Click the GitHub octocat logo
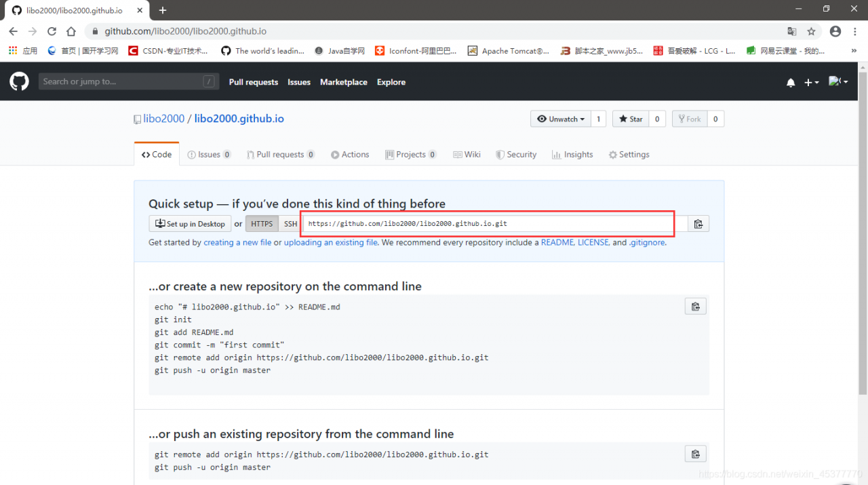This screenshot has height=485, width=868. pyautogui.click(x=19, y=81)
